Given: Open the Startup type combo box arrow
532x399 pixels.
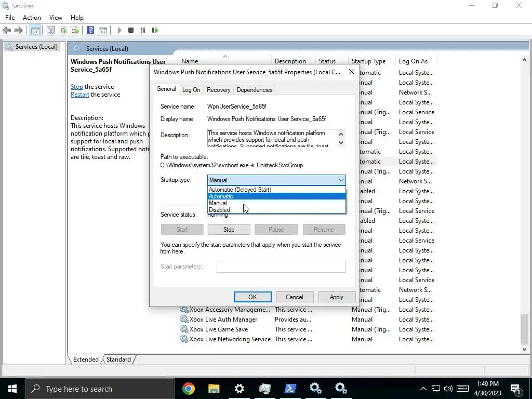Looking at the screenshot, I should coord(341,180).
